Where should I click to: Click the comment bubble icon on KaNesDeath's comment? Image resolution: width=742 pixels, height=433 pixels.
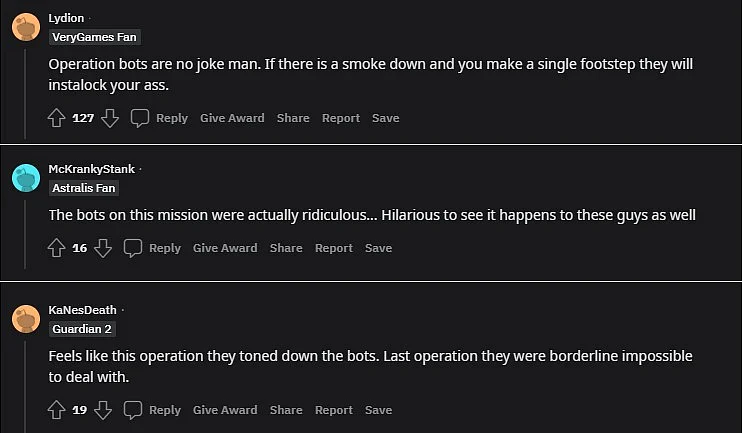132,410
